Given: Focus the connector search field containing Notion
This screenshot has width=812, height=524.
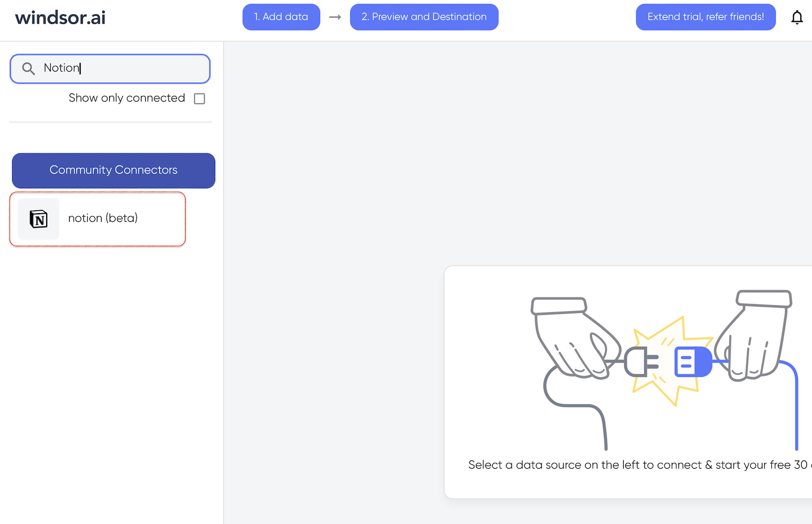Looking at the screenshot, I should coord(110,69).
